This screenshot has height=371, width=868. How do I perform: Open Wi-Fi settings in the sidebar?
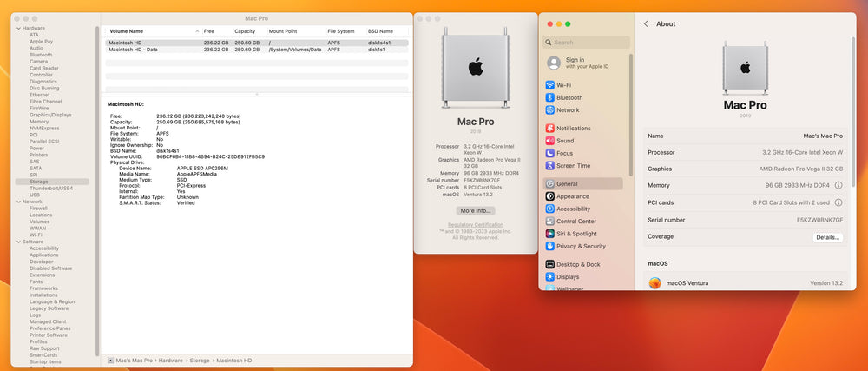click(x=563, y=85)
